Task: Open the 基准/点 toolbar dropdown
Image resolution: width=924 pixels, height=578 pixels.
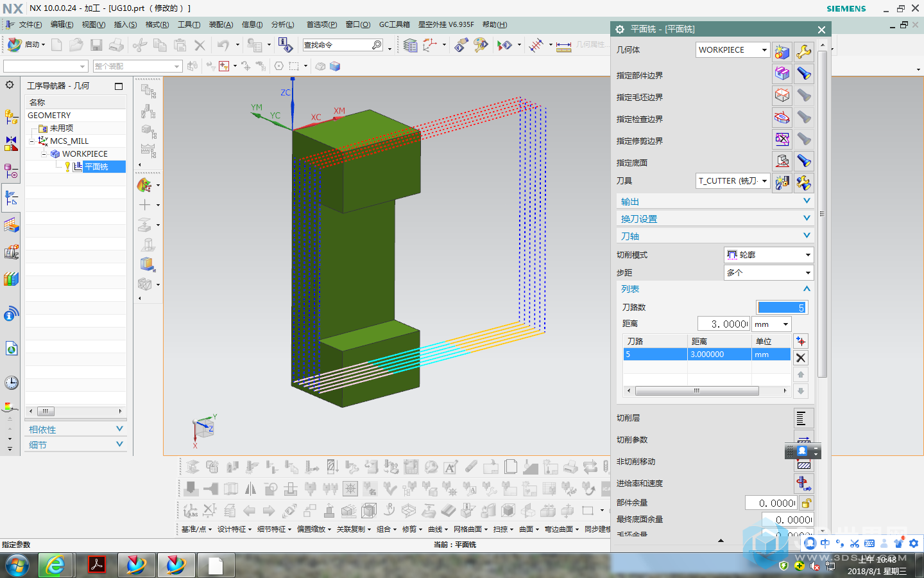Action: click(x=196, y=529)
